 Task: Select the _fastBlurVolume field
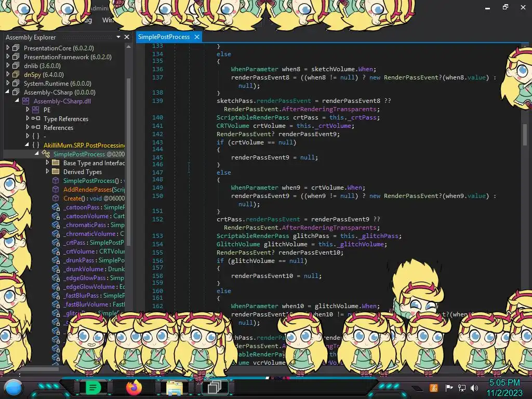click(x=94, y=304)
